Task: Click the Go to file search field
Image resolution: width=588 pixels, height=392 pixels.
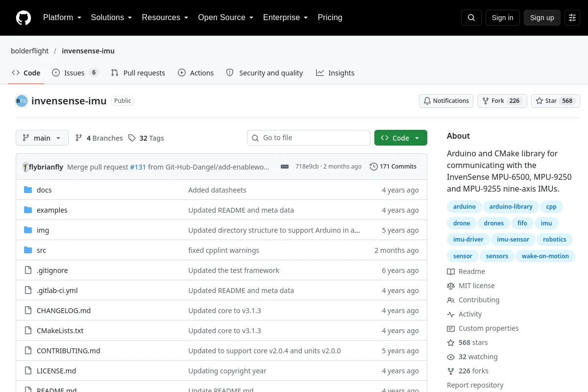Action: (309, 138)
